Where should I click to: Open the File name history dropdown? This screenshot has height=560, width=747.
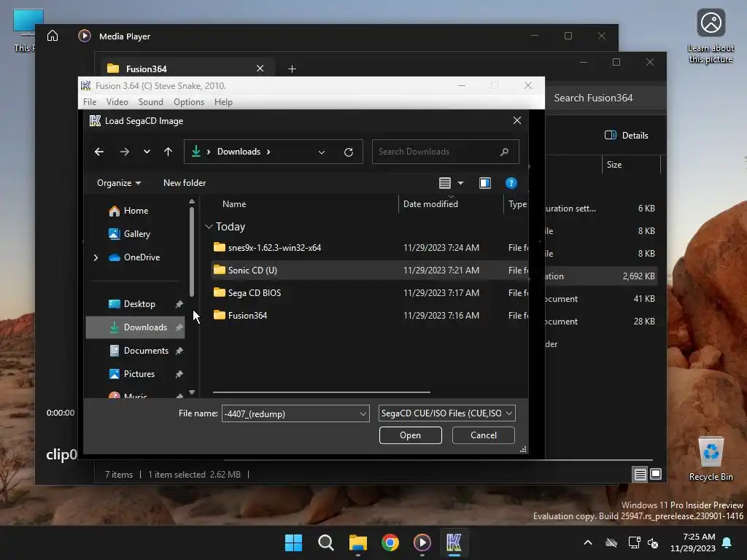click(363, 413)
